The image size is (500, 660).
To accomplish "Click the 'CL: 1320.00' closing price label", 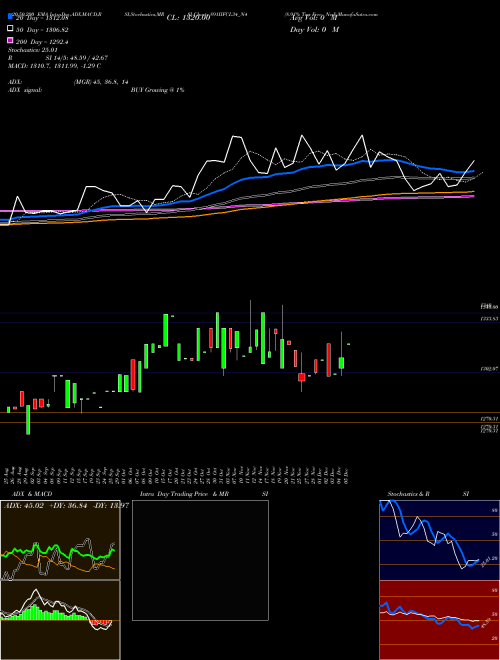I will tap(188, 18).
